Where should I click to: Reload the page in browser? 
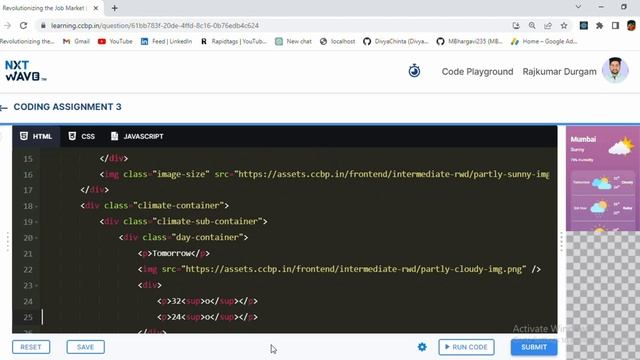(23, 25)
